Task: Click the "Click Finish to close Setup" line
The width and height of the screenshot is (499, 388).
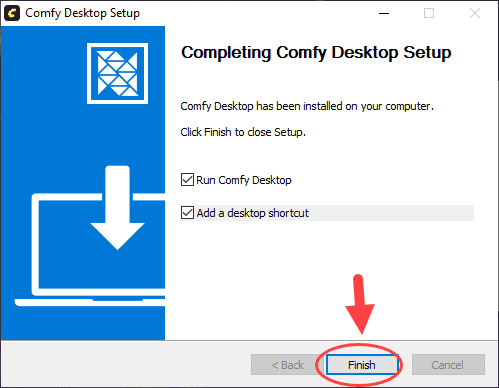Action: pos(243,132)
